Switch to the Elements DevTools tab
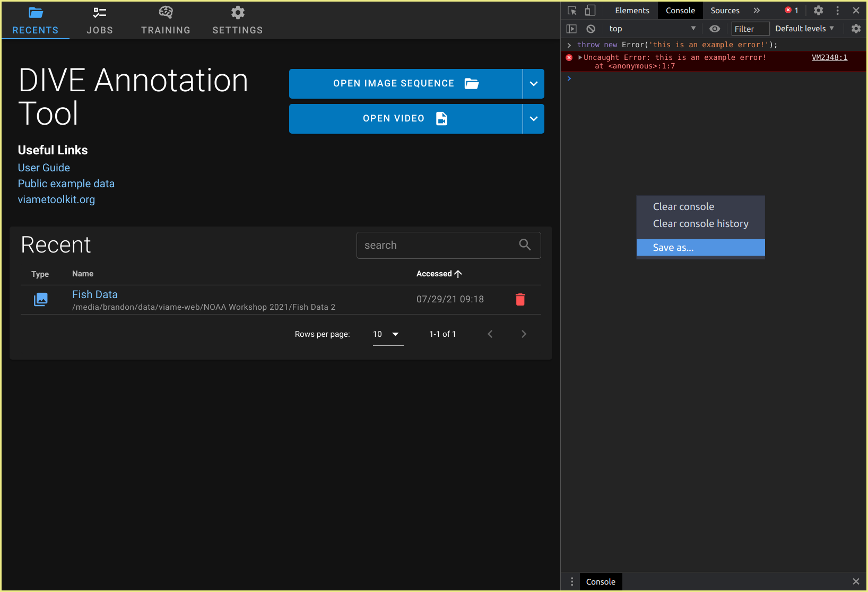The image size is (868, 592). click(632, 11)
